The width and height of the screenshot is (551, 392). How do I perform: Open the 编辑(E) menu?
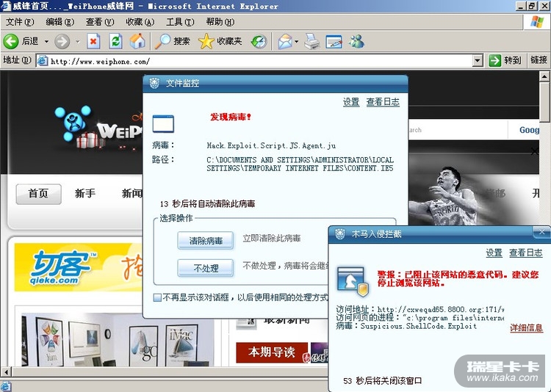(x=60, y=22)
